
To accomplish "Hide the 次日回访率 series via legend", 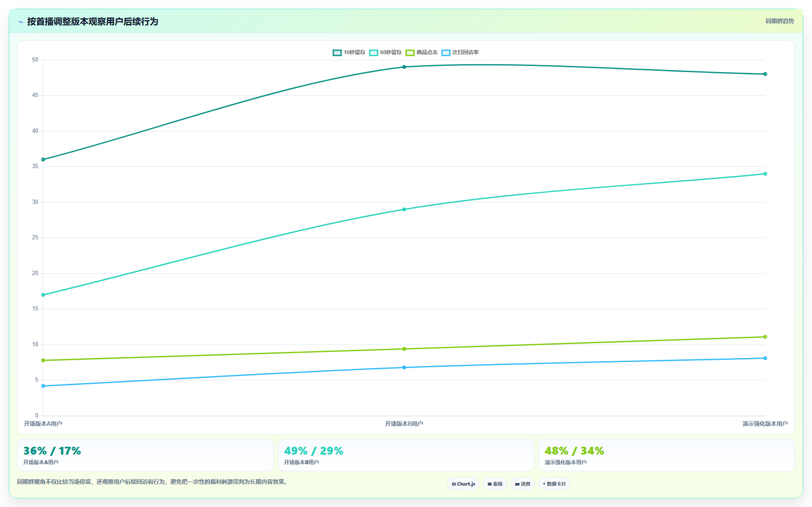I will 460,52.
